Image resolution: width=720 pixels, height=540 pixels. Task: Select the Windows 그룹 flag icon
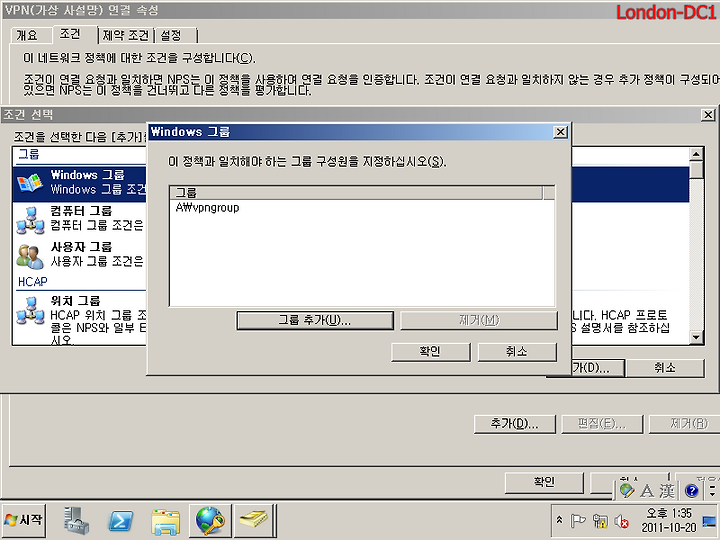click(30, 184)
